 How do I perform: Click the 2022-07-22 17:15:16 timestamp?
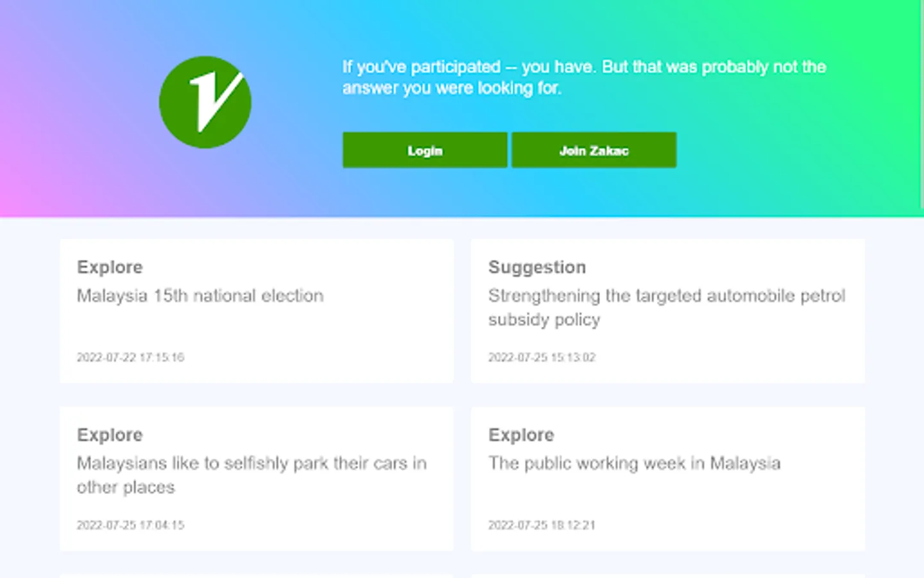coord(130,358)
